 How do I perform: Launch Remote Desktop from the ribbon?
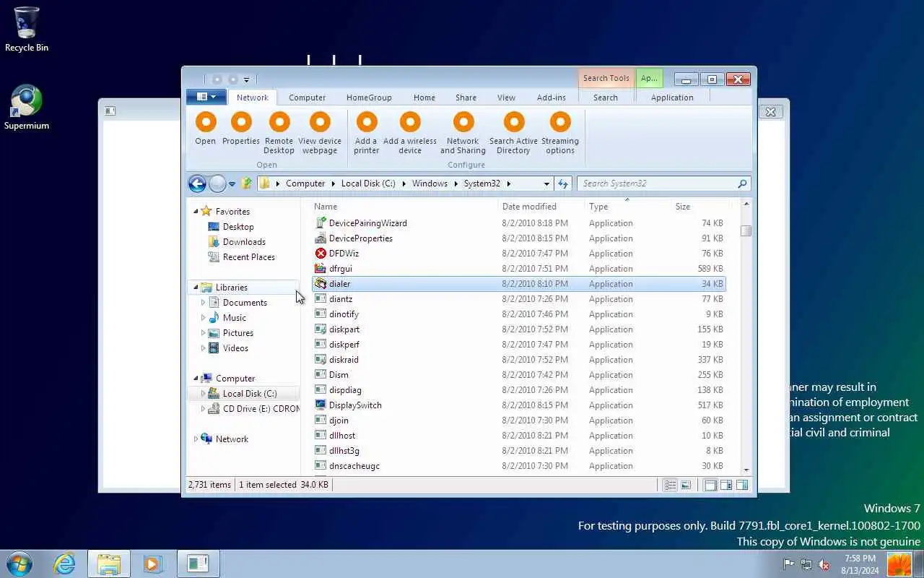pos(279,122)
